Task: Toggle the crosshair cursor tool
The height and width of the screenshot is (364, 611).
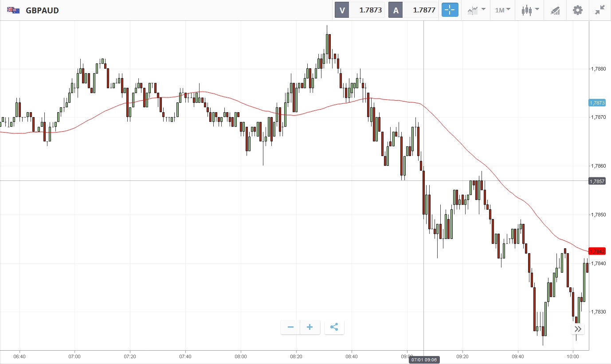Action: (450, 10)
